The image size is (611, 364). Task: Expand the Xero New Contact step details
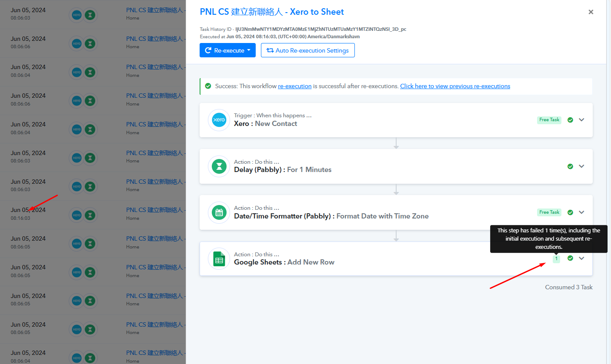(582, 120)
